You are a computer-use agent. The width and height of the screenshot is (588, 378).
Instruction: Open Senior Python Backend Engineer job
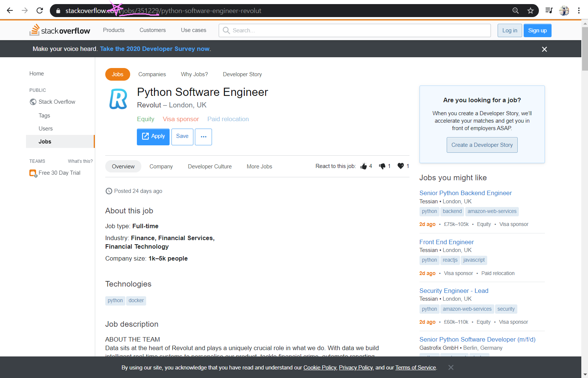pyautogui.click(x=466, y=193)
